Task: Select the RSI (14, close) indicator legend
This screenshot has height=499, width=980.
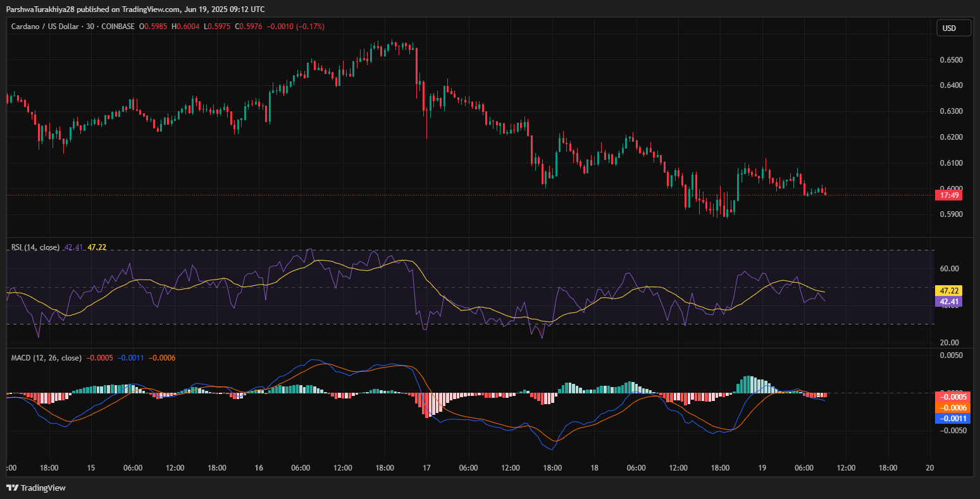Action: click(x=35, y=247)
